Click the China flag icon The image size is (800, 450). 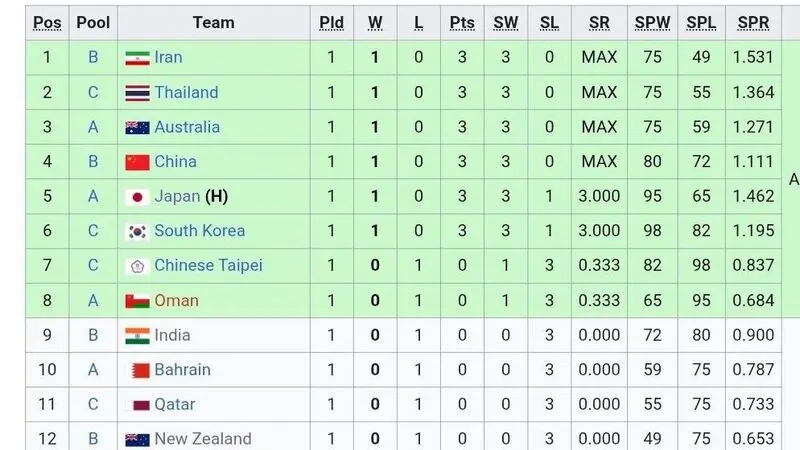[137, 162]
